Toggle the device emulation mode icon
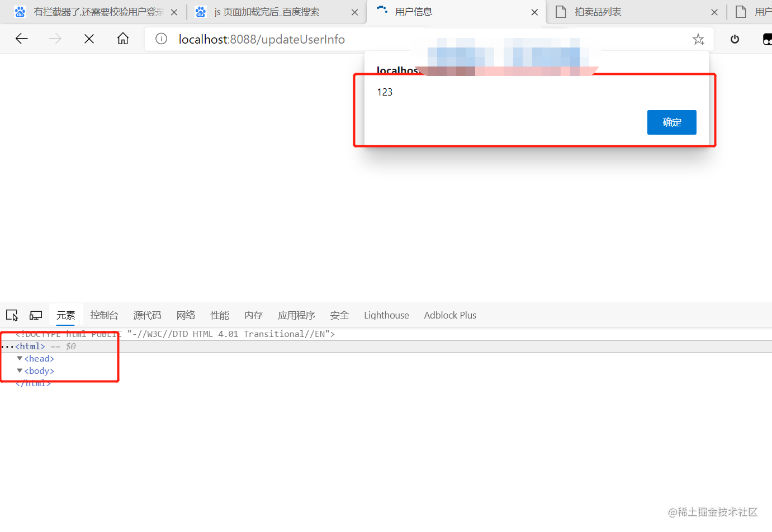This screenshot has width=772, height=532. point(35,315)
